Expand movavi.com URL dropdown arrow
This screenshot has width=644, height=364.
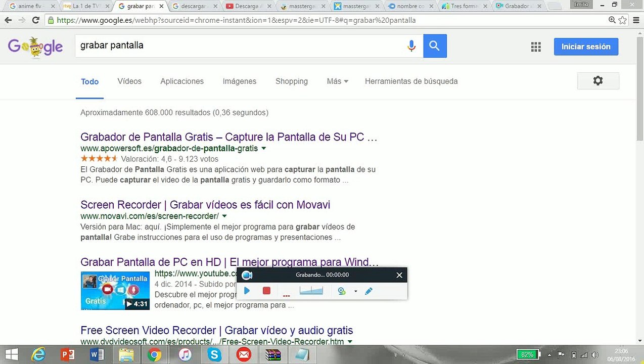tap(224, 216)
